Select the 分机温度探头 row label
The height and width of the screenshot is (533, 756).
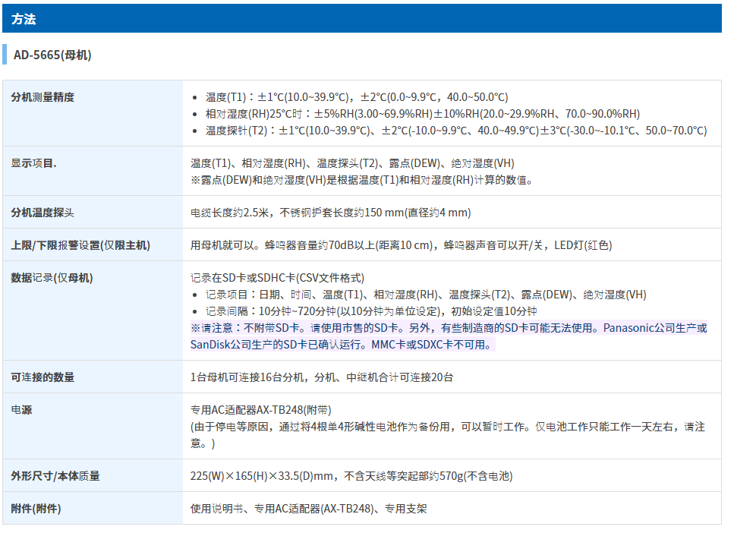pos(43,213)
